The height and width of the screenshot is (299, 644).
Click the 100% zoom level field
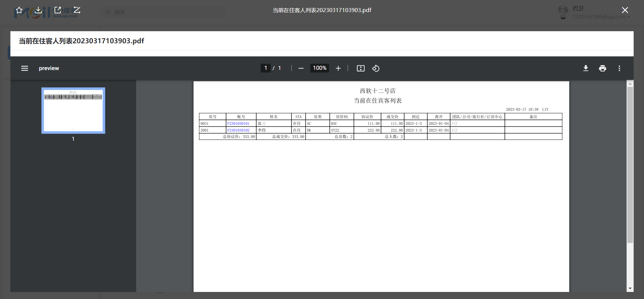320,68
